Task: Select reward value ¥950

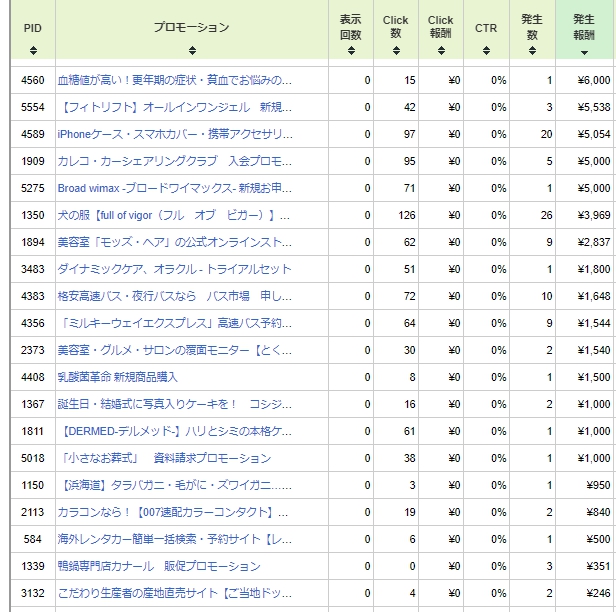Action: [x=598, y=485]
